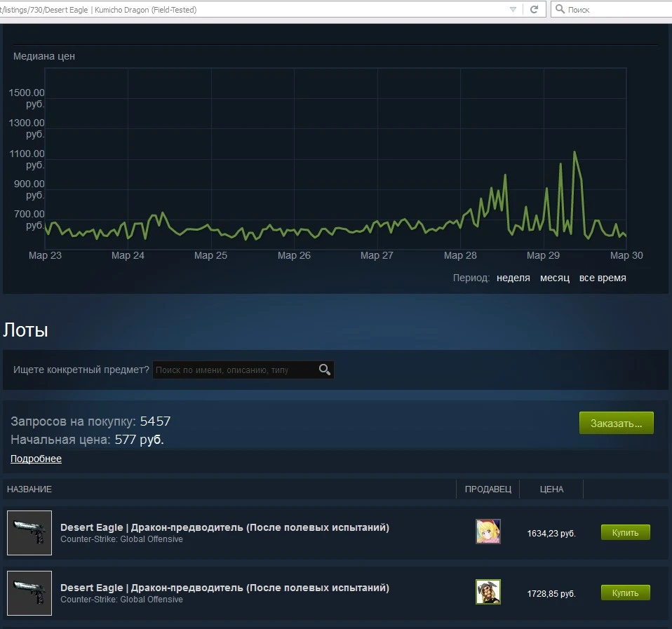Click the Заказать... buy order button
The width and height of the screenshot is (672, 629).
[617, 423]
